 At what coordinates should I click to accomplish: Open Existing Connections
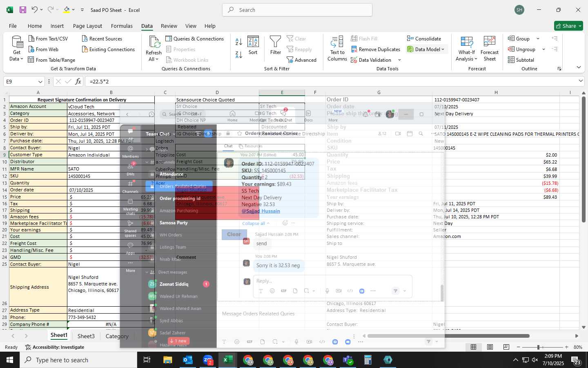click(108, 49)
